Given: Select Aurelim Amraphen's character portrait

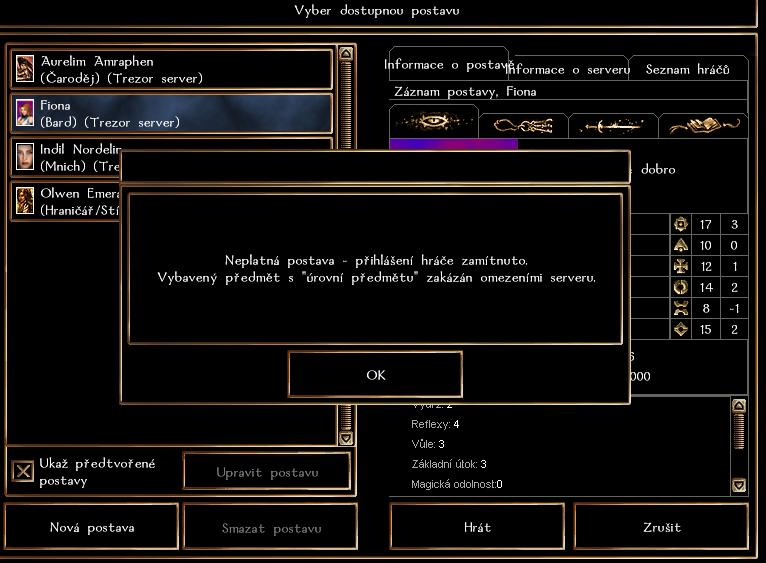Looking at the screenshot, I should 24,69.
